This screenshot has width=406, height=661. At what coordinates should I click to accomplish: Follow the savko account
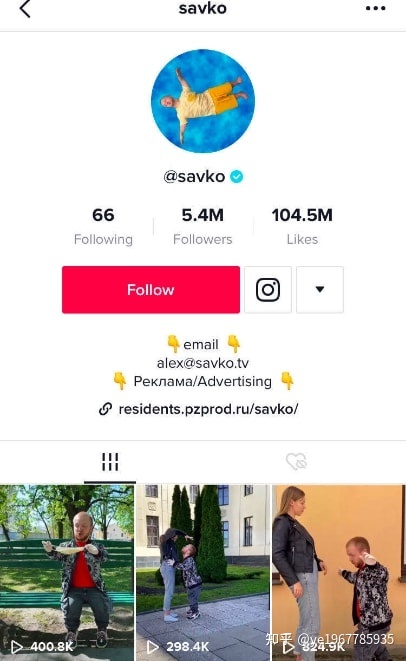pos(151,290)
